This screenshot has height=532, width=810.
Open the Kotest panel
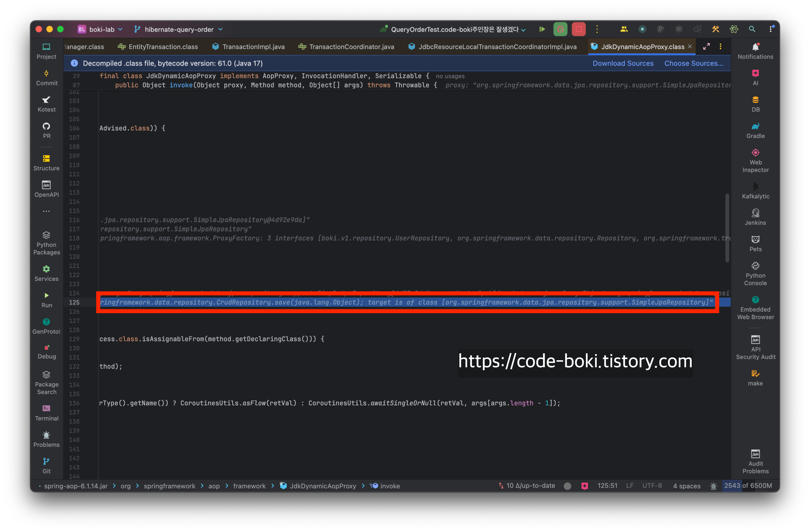click(47, 104)
